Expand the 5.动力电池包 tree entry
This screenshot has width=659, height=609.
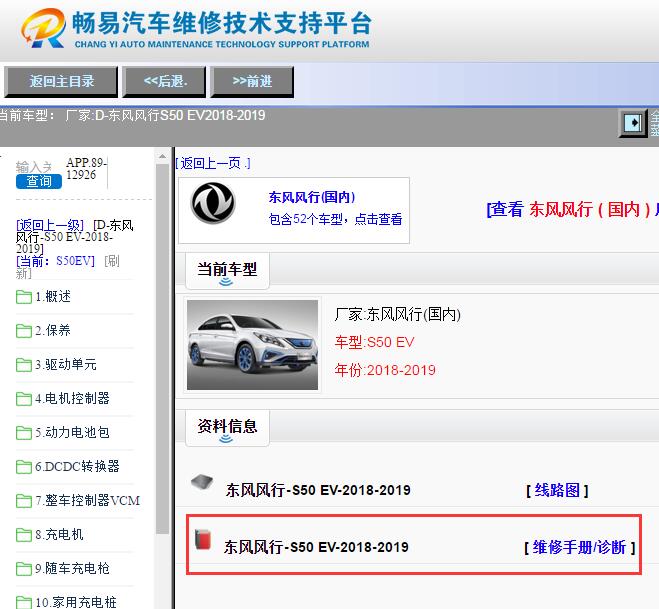[72, 432]
